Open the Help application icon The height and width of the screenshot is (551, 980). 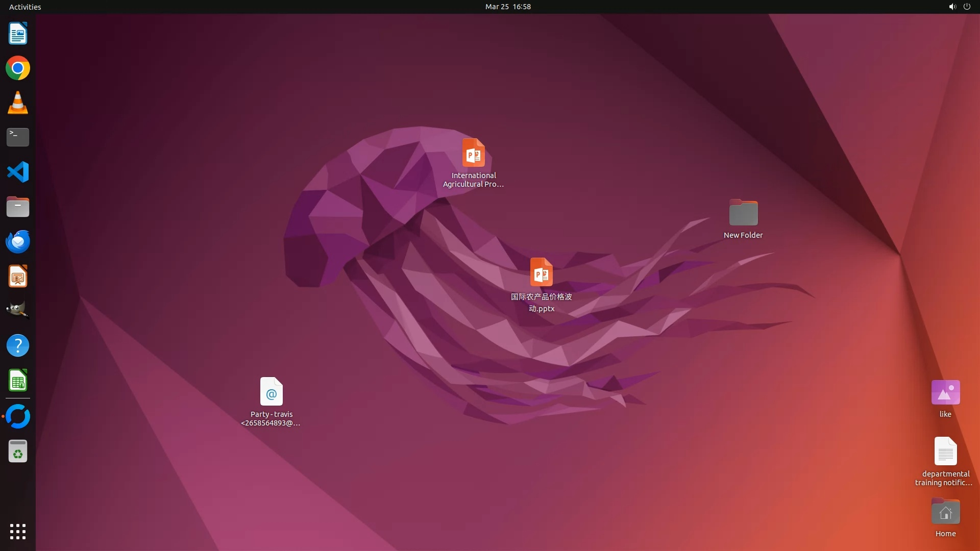click(18, 346)
